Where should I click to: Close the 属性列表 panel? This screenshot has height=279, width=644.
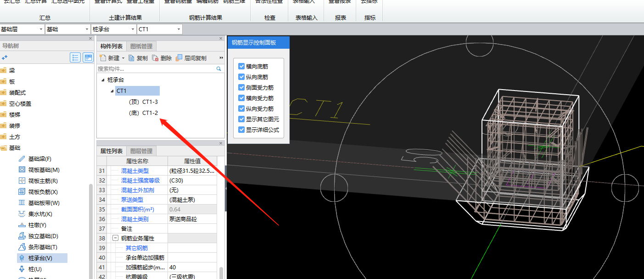click(222, 143)
